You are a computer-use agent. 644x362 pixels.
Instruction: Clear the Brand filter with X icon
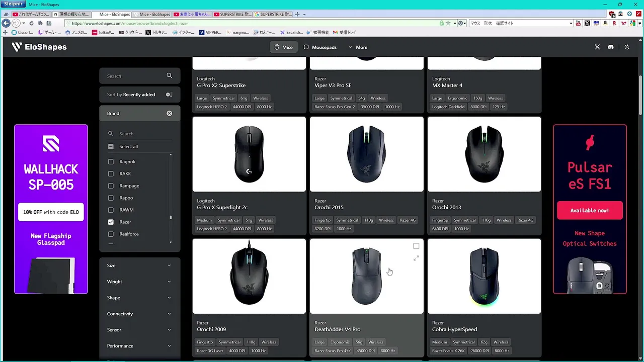170,113
